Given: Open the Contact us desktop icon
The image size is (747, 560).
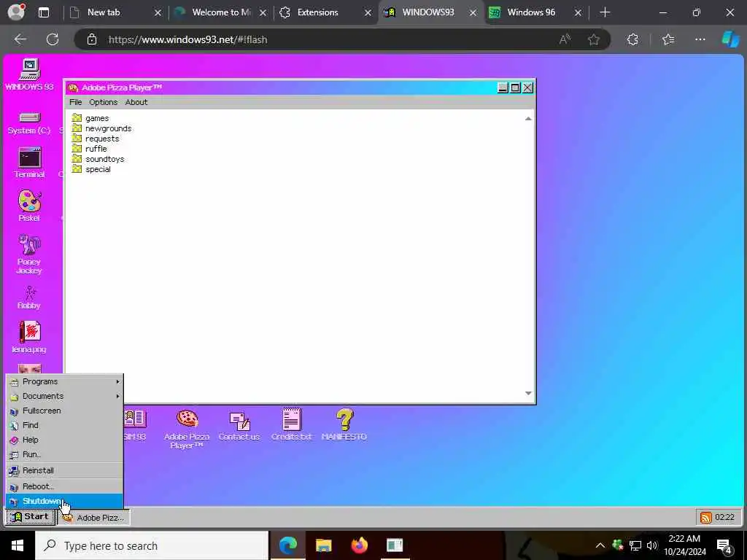Looking at the screenshot, I should point(239,426).
